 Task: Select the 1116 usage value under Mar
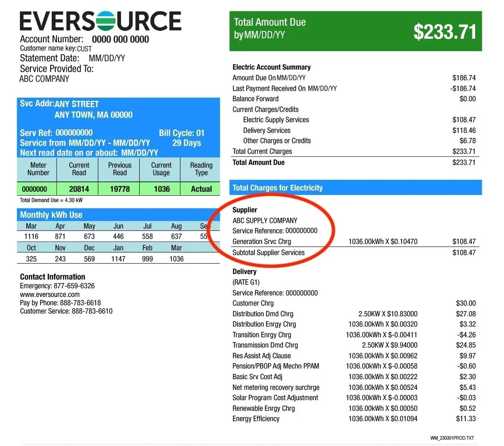[x=31, y=236]
